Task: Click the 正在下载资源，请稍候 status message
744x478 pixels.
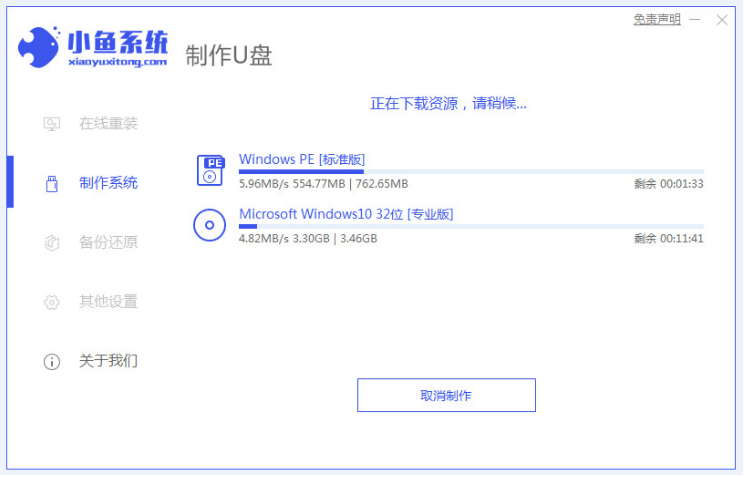Action: tap(448, 103)
